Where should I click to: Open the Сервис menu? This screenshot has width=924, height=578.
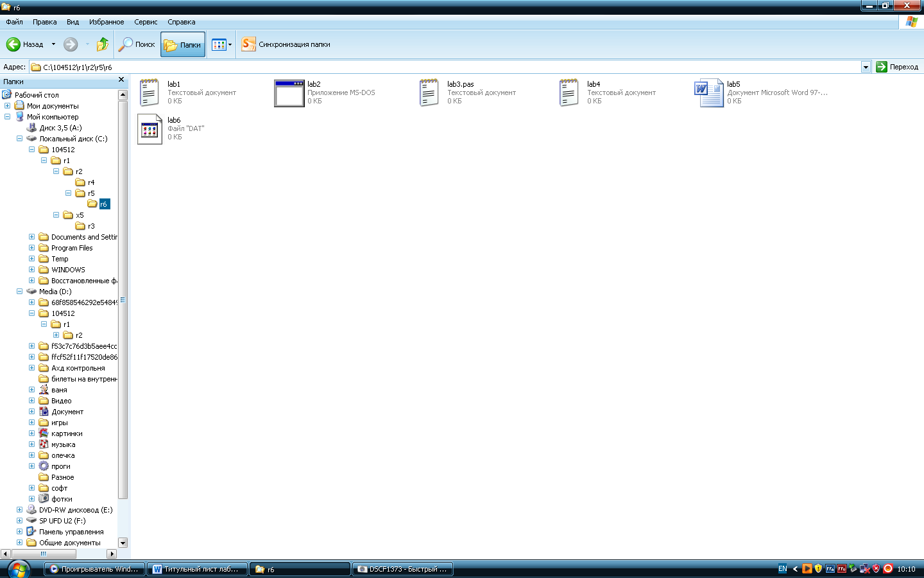tap(146, 22)
